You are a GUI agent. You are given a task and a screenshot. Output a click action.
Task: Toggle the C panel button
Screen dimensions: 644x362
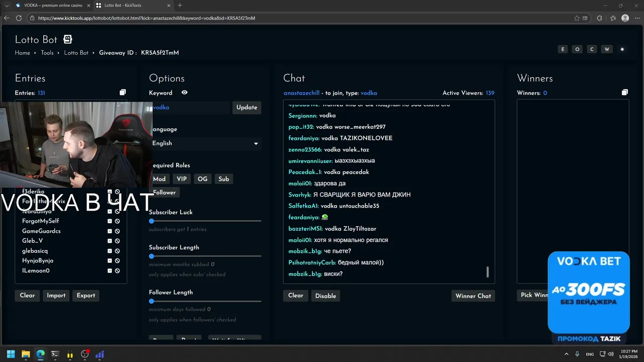(592, 49)
